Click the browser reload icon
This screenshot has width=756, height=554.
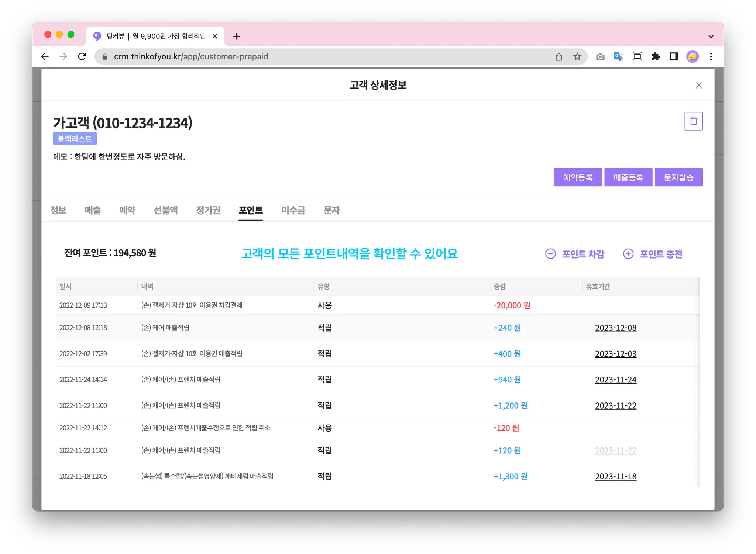coord(82,56)
